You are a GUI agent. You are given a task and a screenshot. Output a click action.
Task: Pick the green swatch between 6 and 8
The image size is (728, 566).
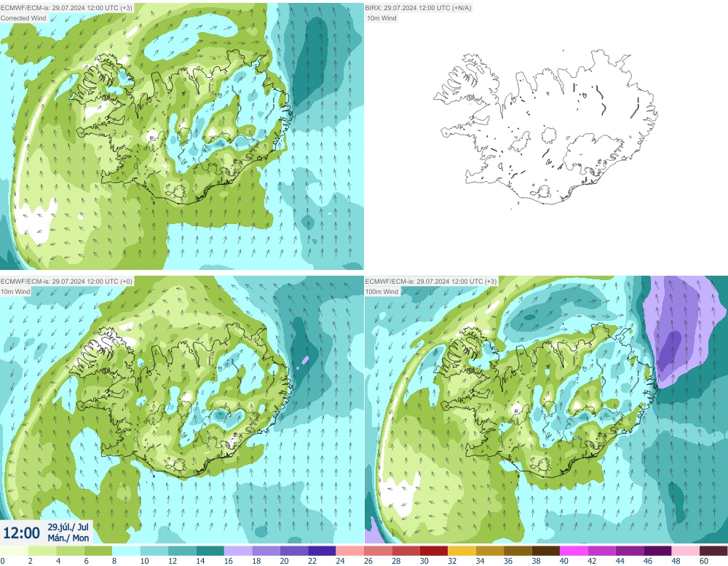coord(98,551)
